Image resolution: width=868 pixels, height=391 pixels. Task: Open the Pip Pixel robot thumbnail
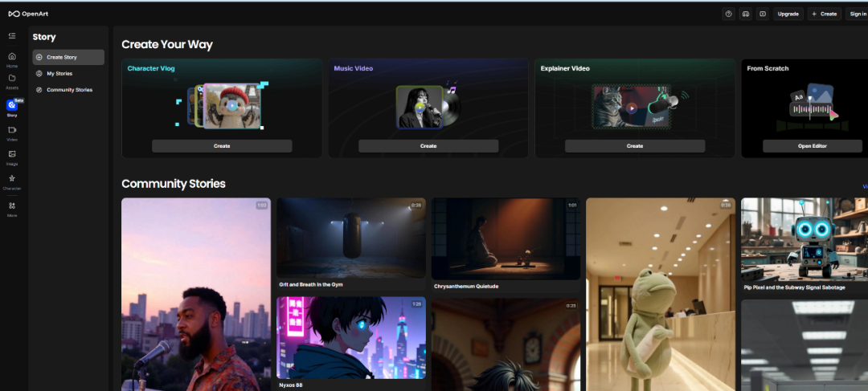coord(805,239)
